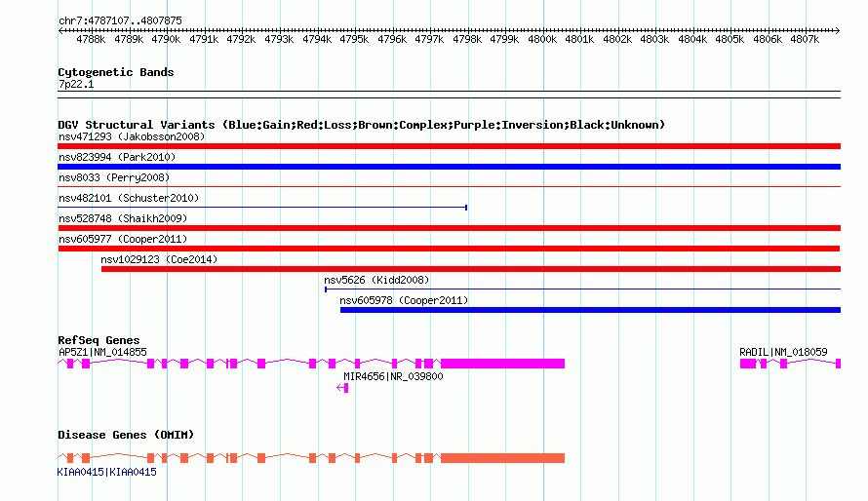
Task: Click the DGV Structural Variants track title
Action: click(361, 125)
